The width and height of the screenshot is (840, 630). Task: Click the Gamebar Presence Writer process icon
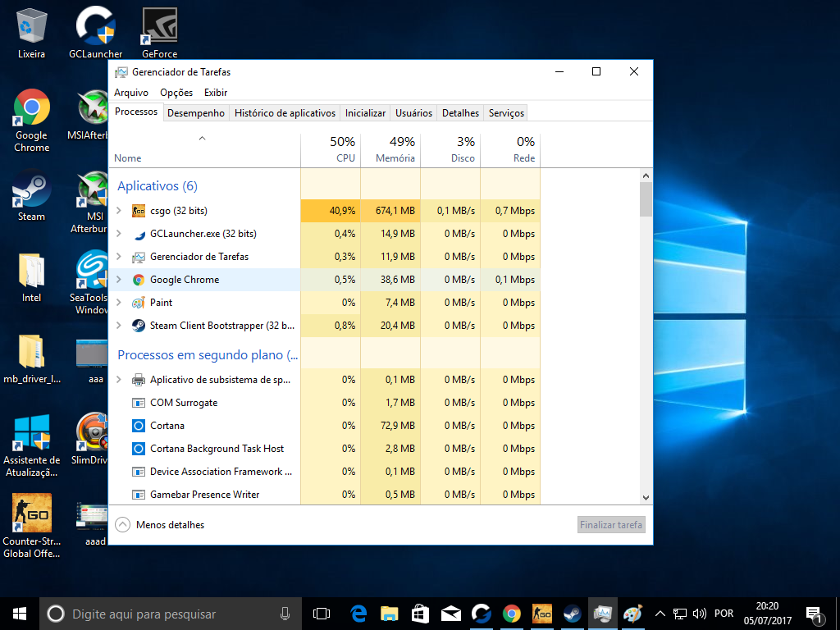(139, 495)
